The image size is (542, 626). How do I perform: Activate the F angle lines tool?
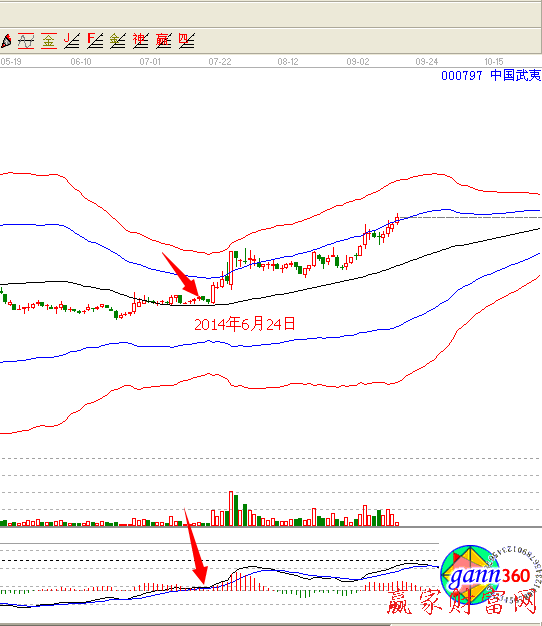click(95, 41)
